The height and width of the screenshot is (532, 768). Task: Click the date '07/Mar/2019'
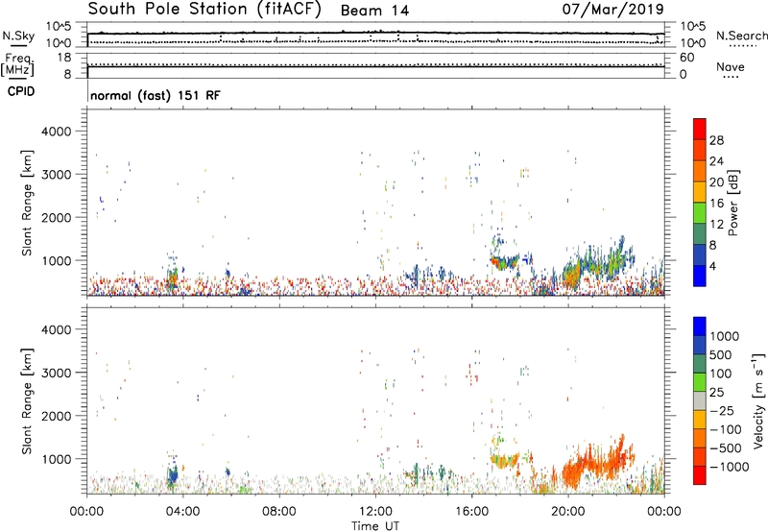(x=613, y=10)
